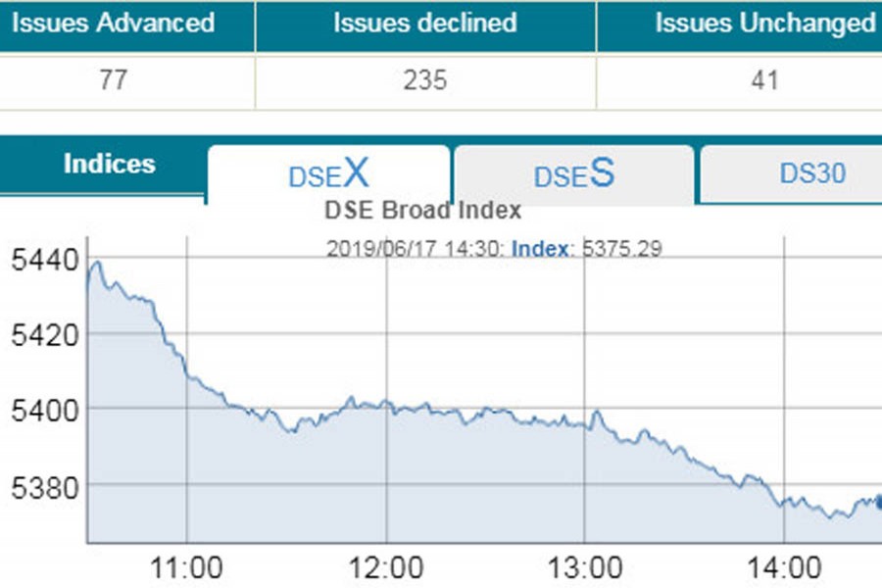Click the DSE Broad Index chart title
This screenshot has height=588, width=882.
click(422, 210)
